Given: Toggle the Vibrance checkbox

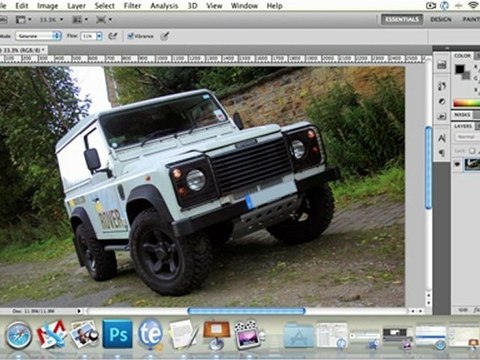Looking at the screenshot, I should [131, 36].
